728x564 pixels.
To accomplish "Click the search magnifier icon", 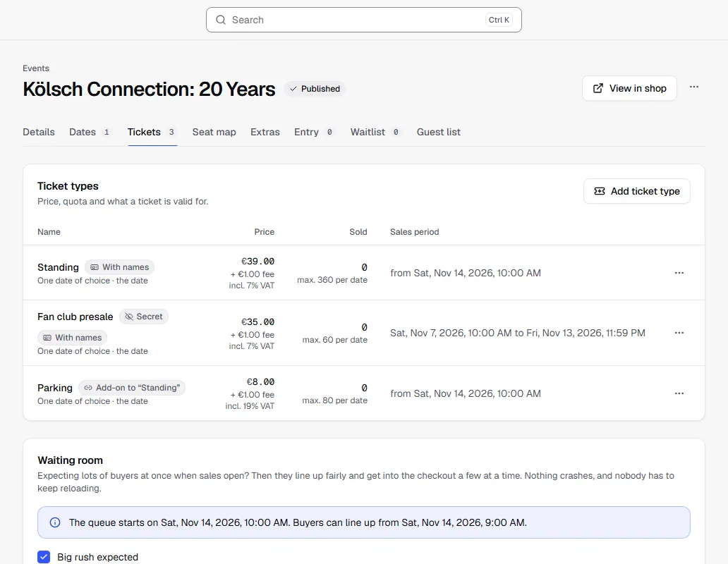I will [221, 20].
